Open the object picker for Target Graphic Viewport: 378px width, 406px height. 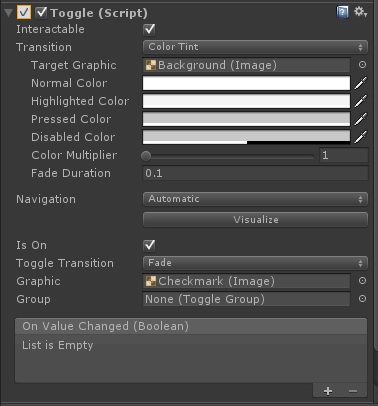(x=362, y=65)
